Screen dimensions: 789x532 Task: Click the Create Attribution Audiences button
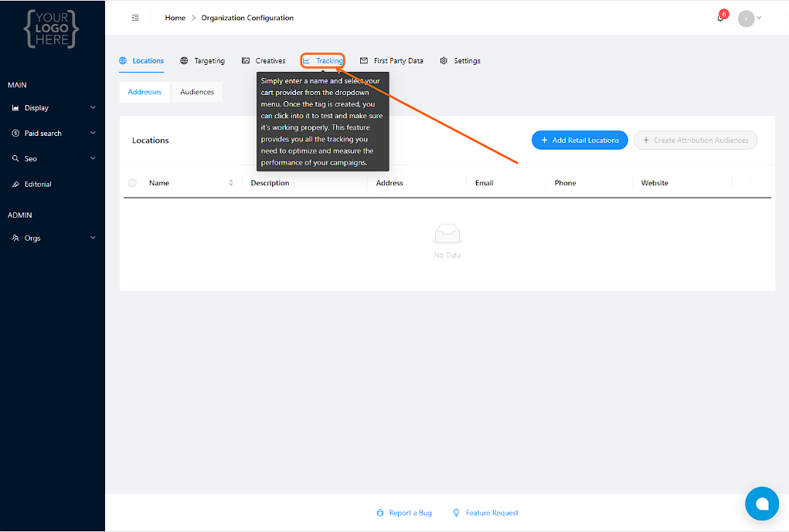click(695, 141)
